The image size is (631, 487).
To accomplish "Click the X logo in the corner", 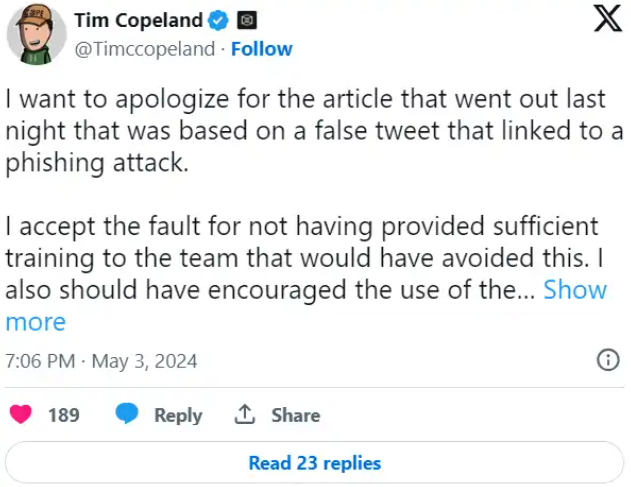I will pos(607,20).
